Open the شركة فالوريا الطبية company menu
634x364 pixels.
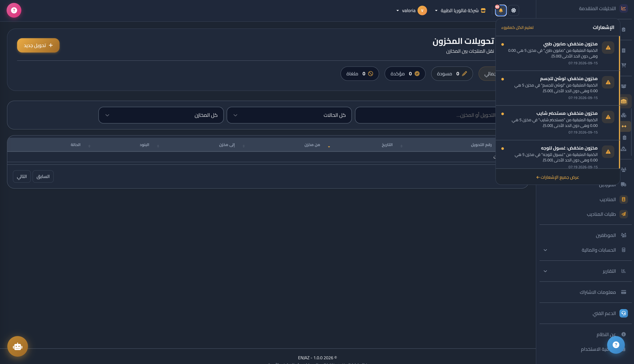460,10
